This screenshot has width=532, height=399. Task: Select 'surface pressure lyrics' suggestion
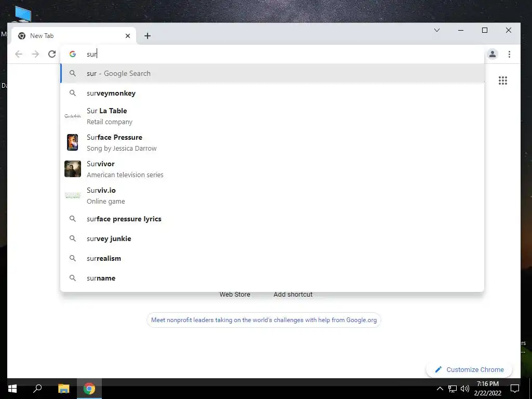272,219
